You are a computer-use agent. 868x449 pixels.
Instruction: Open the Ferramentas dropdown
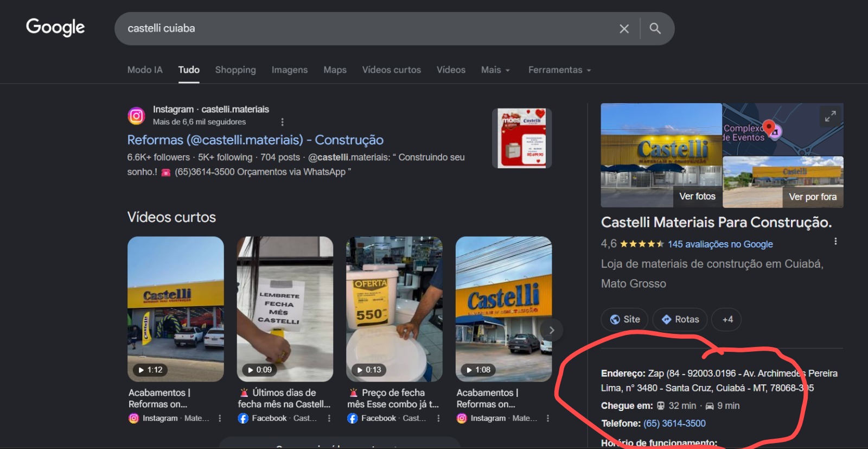[560, 69]
